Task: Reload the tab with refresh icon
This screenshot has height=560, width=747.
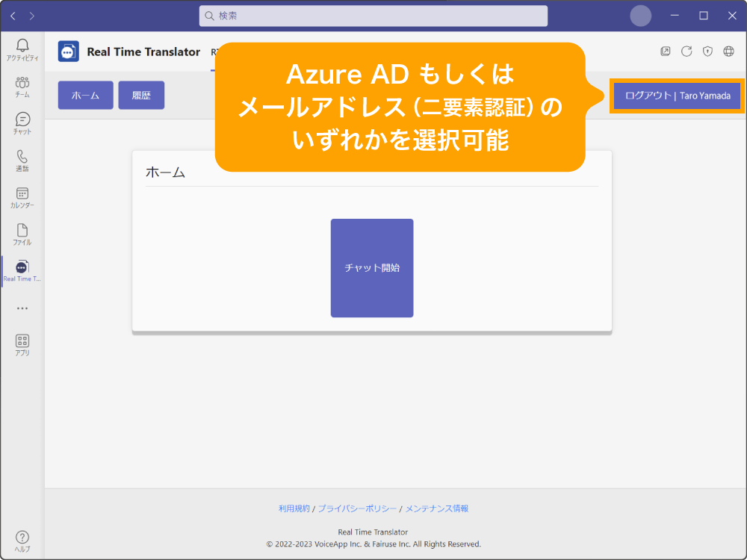Action: click(686, 52)
